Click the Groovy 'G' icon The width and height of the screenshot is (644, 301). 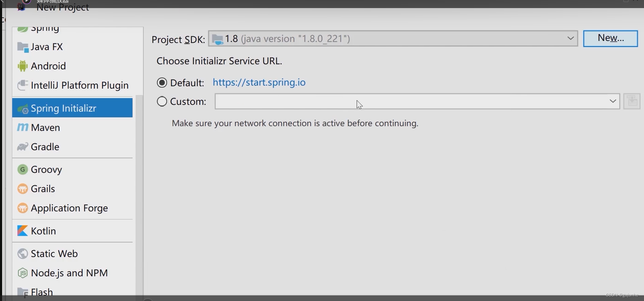[x=22, y=169]
